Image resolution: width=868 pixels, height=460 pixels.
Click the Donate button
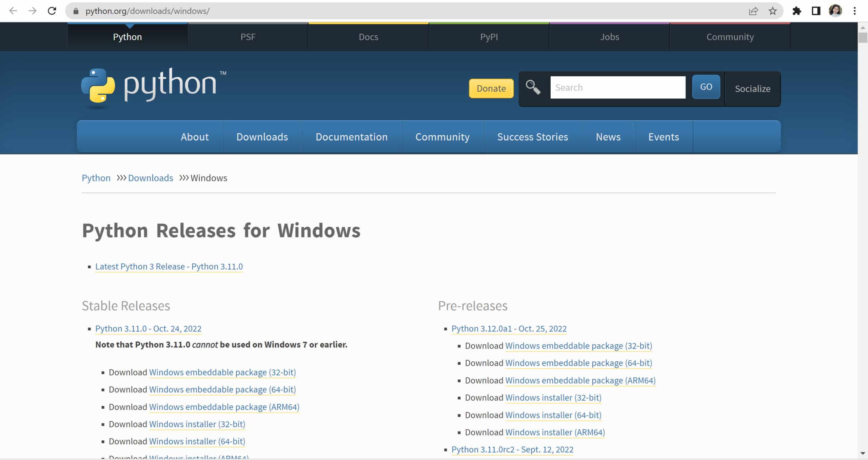pos(491,89)
